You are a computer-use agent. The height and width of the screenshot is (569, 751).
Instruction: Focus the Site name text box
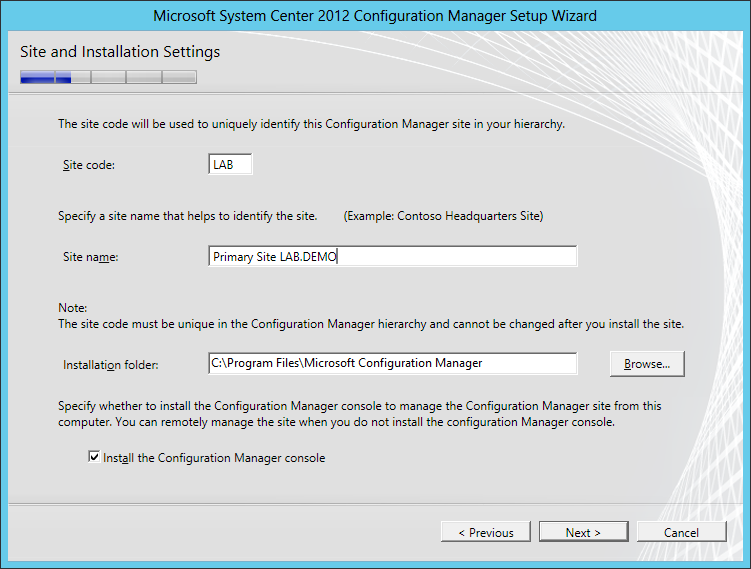click(x=392, y=257)
